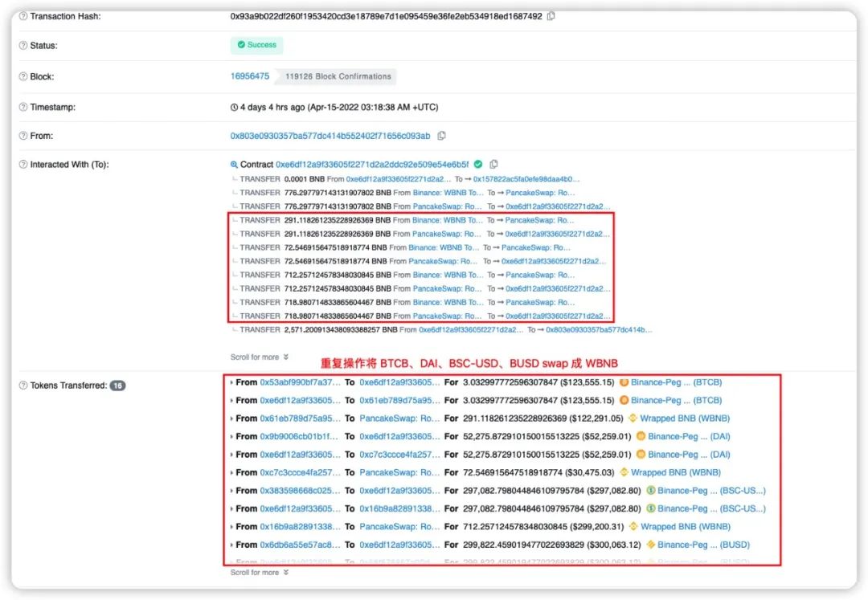Viewport: 868px width, 600px height.
Task: Click the magnifier icon before Contract
Action: pyautogui.click(x=234, y=164)
